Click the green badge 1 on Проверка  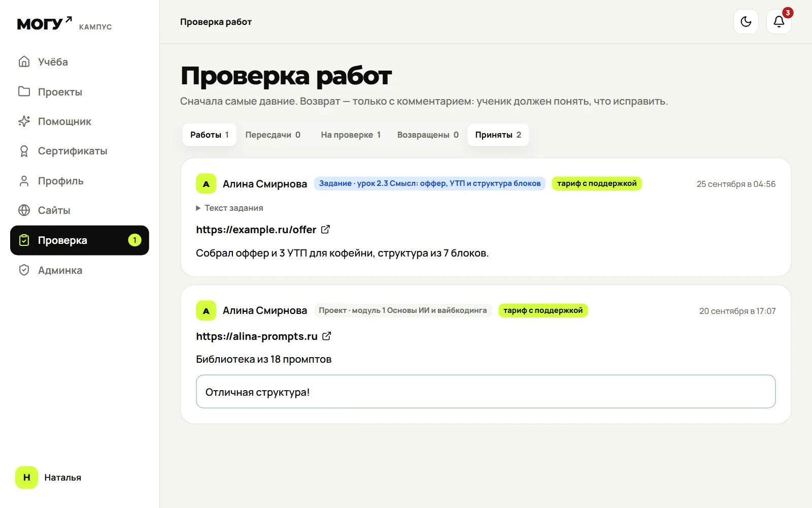point(134,240)
